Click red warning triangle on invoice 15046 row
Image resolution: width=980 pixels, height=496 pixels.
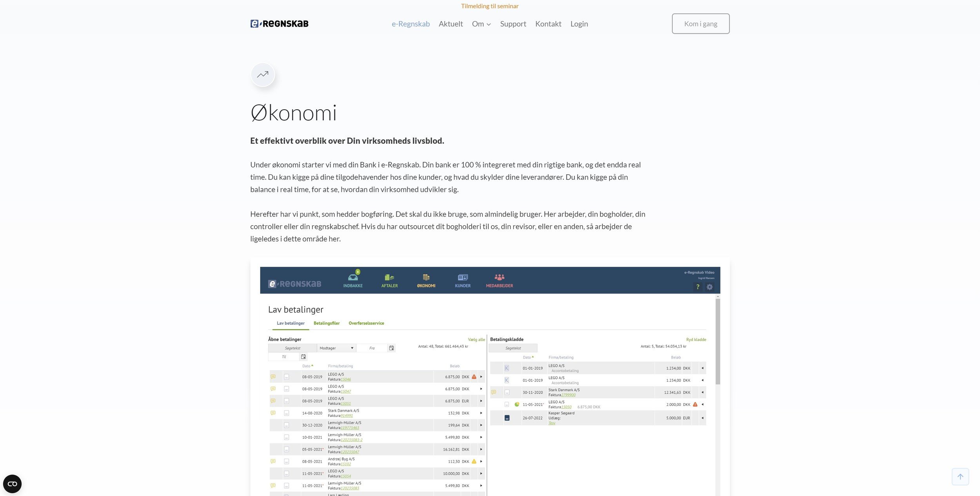pos(474,377)
